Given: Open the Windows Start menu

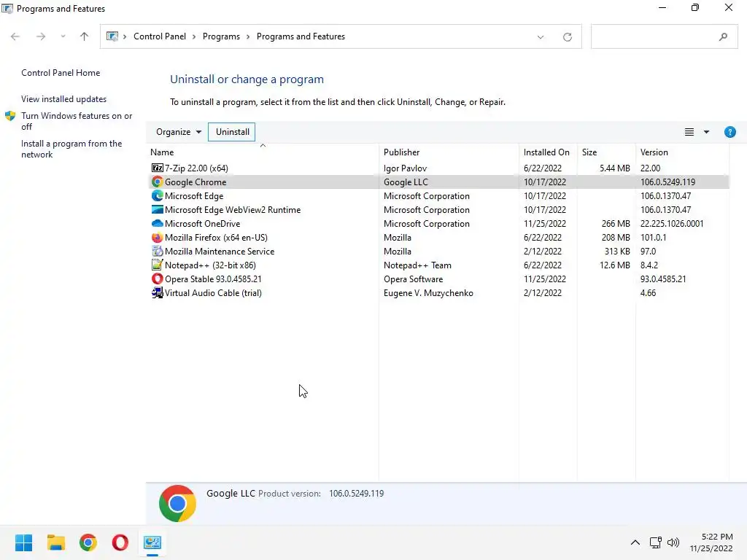Looking at the screenshot, I should (x=24, y=542).
